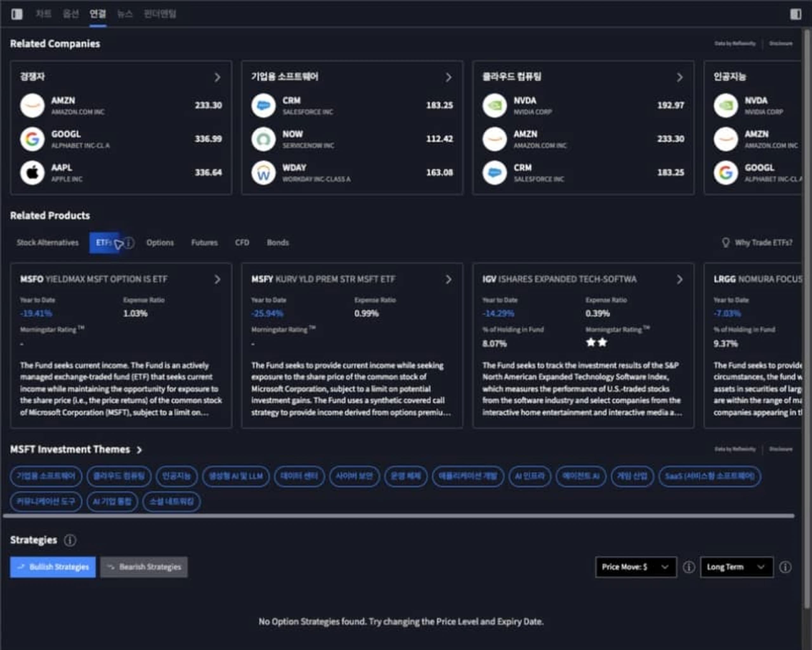Click the 게임 산업 theme chip
The width and height of the screenshot is (812, 650).
pos(632,476)
